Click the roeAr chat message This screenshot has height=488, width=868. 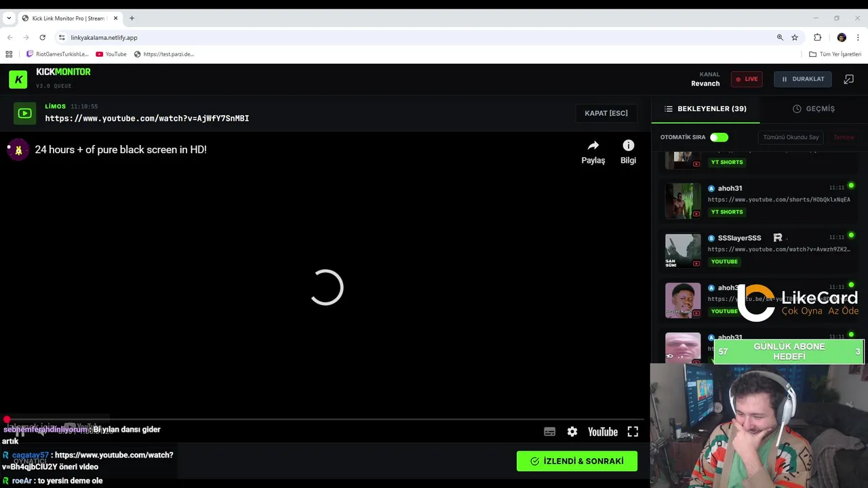click(53, 481)
